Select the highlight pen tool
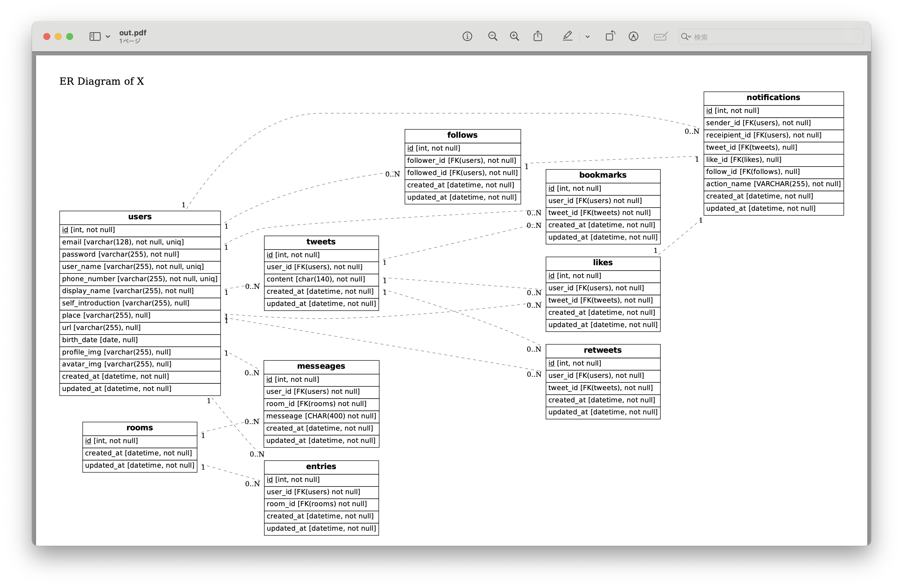The height and width of the screenshot is (588, 903). click(x=567, y=37)
